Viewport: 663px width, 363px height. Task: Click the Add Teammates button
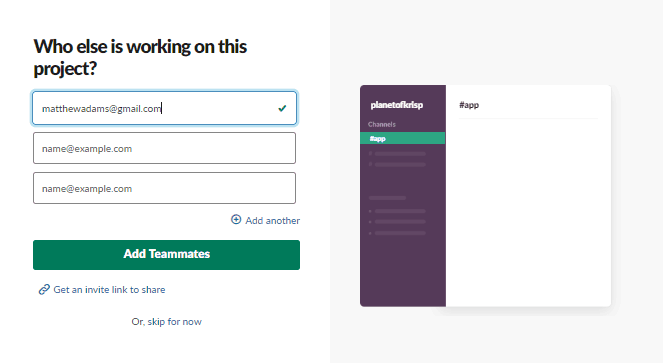167,255
